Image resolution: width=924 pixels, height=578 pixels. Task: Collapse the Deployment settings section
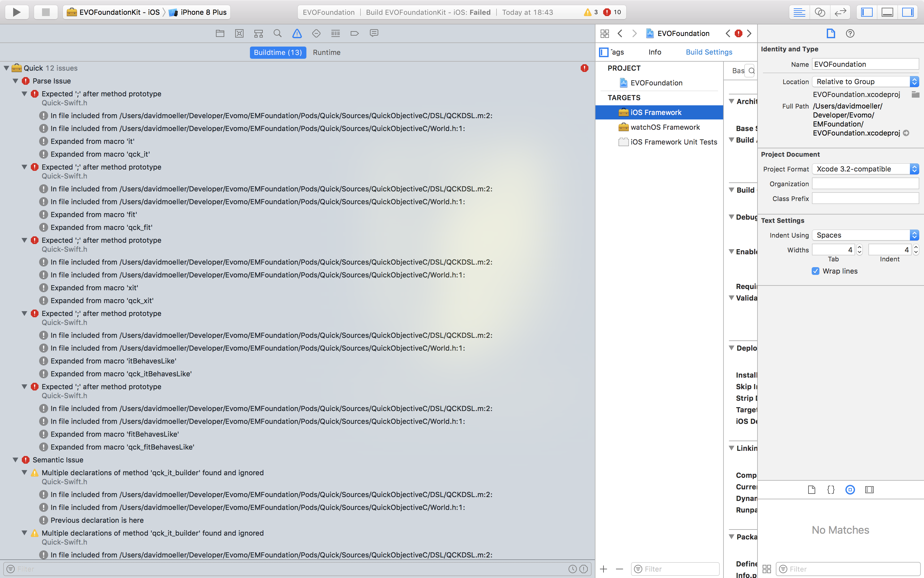[732, 348]
